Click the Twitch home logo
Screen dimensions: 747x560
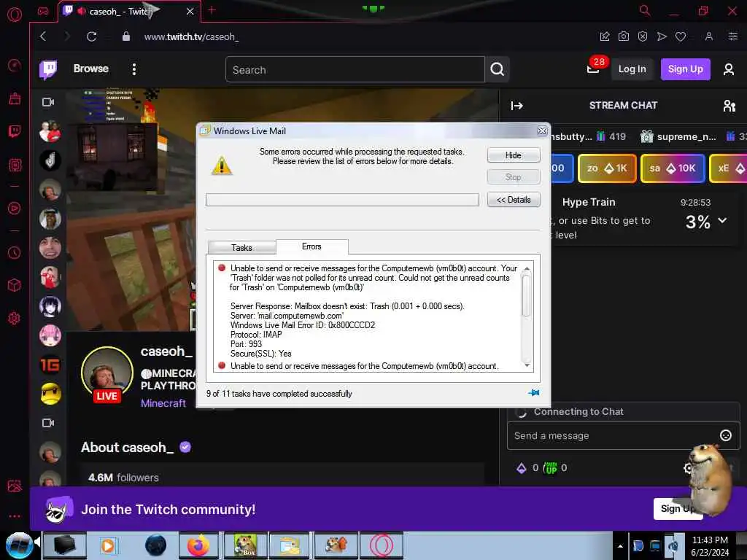(x=48, y=69)
